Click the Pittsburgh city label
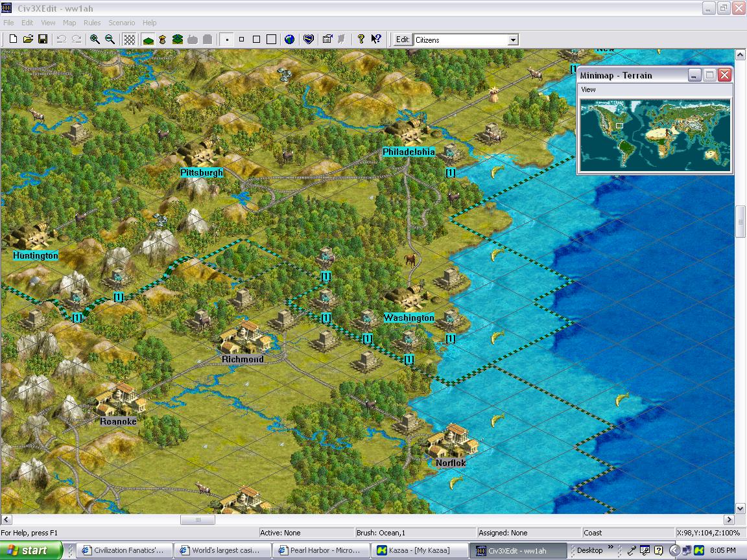 [202, 172]
